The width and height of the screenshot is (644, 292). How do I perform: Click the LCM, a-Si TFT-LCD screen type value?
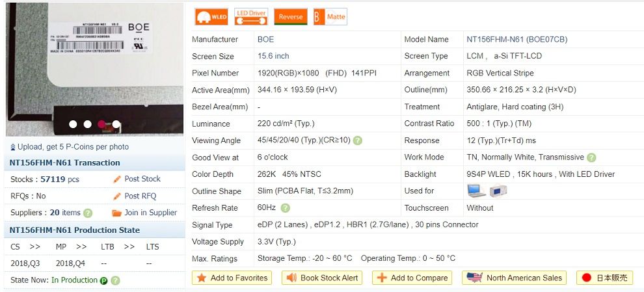(x=504, y=57)
